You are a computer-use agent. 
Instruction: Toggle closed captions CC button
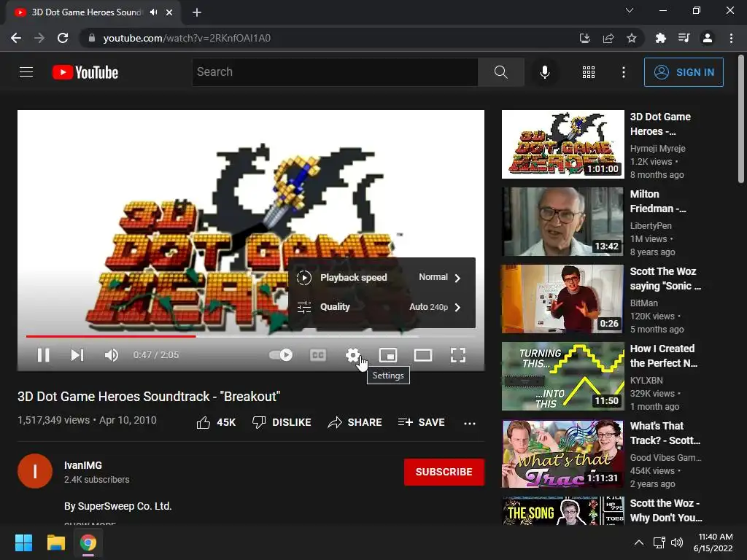click(x=318, y=355)
